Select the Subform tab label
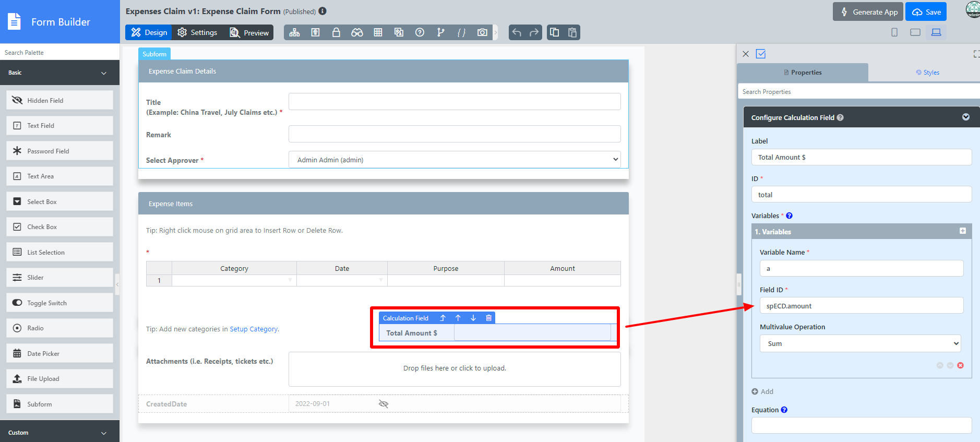Viewport: 980px width, 442px height. click(x=154, y=54)
